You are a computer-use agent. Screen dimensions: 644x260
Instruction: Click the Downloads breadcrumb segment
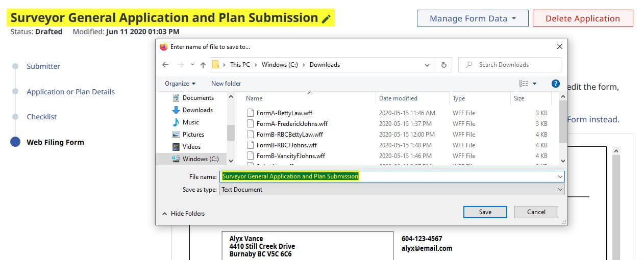pos(325,65)
